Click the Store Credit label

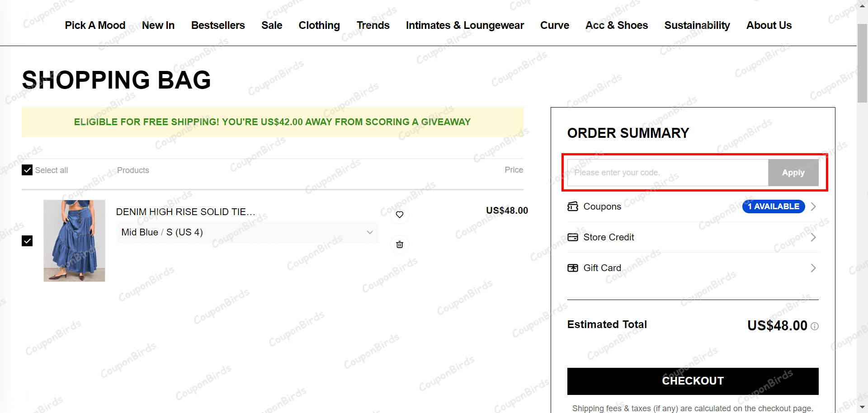609,237
